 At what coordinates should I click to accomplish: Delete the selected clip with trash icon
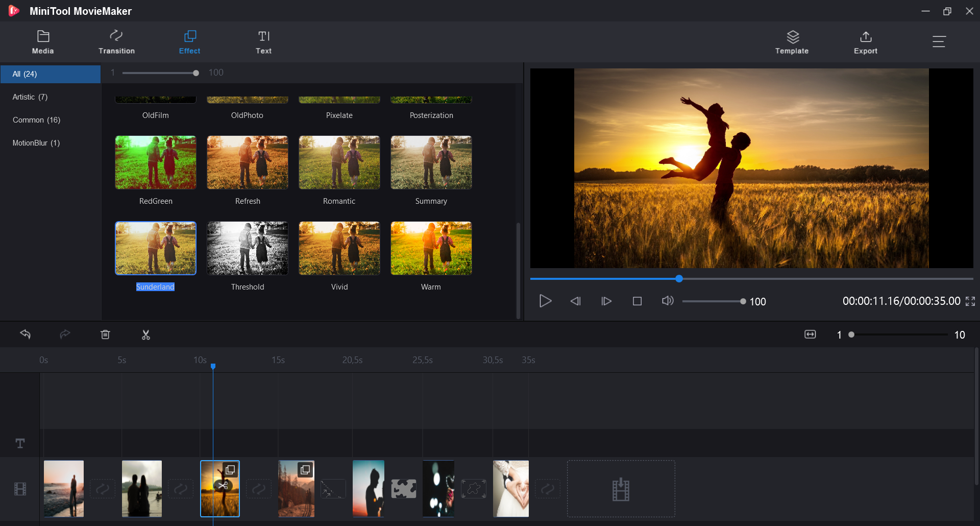(106, 334)
